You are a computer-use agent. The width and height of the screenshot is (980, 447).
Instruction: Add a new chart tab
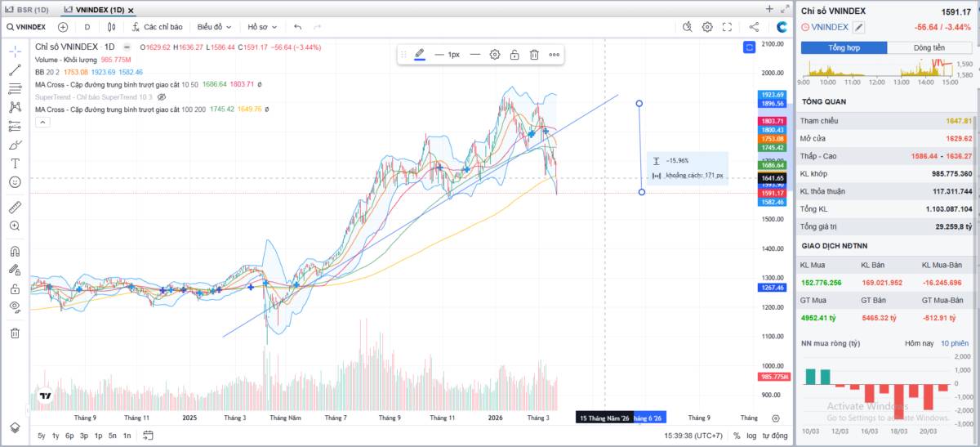(x=769, y=9)
